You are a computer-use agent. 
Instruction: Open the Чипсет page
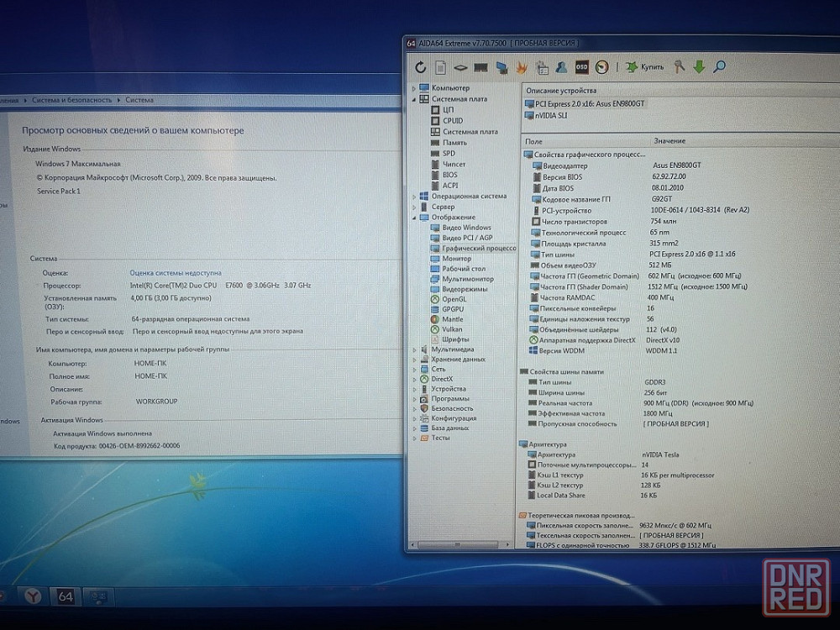pos(448,164)
